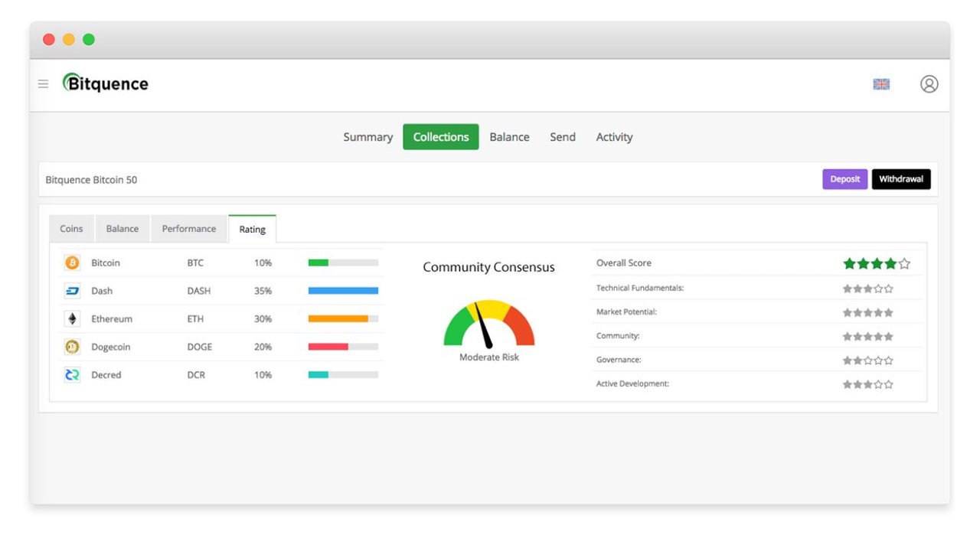Click the Technical Fundamentals label
The width and height of the screenshot is (980, 535).
(640, 289)
